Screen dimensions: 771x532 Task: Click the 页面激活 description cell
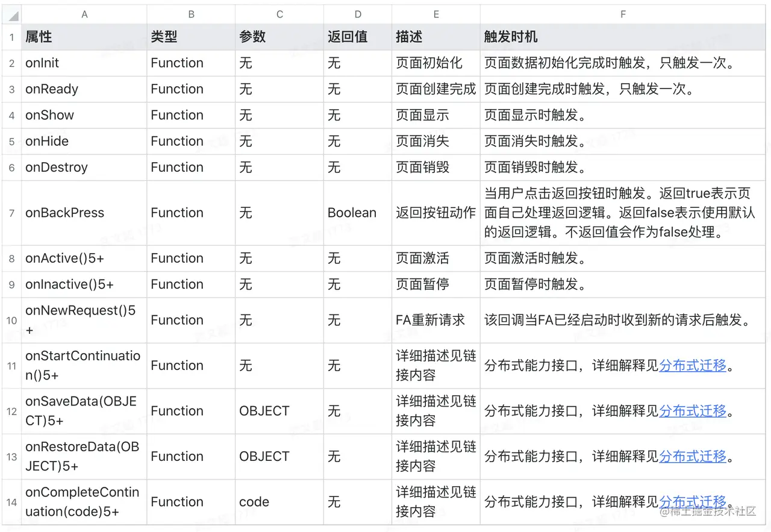coord(436,258)
